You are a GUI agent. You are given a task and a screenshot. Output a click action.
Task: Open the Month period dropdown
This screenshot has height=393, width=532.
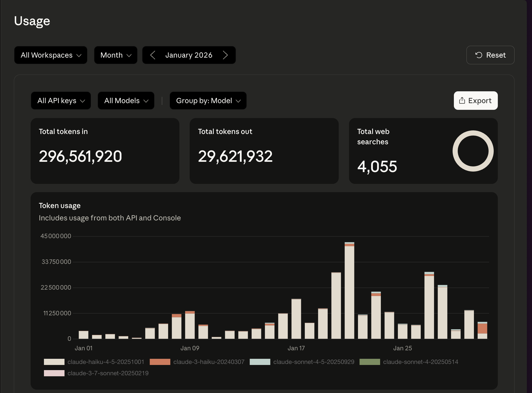(116, 55)
